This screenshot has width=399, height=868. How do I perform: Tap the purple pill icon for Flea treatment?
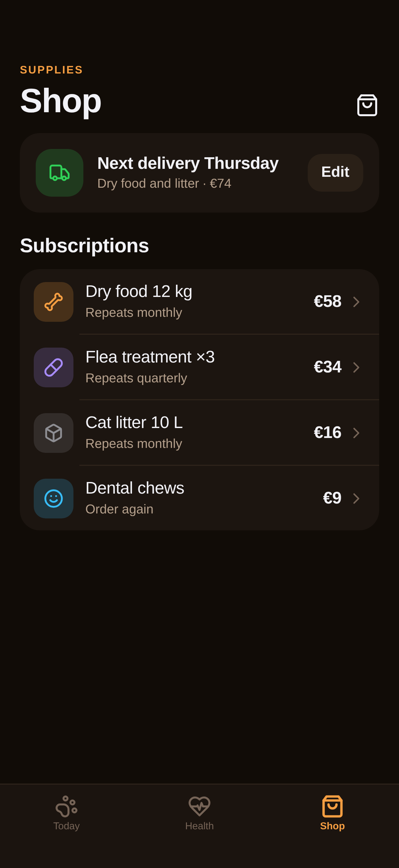pos(54,367)
